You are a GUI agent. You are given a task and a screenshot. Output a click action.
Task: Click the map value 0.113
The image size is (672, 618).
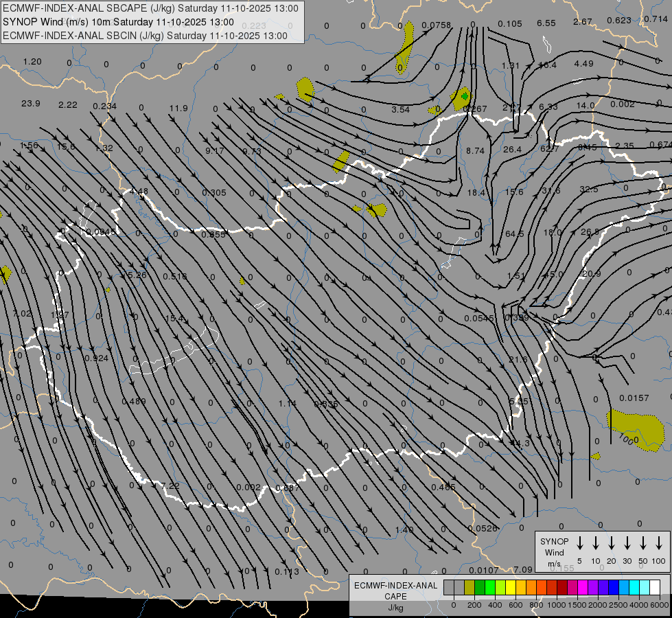287,572
